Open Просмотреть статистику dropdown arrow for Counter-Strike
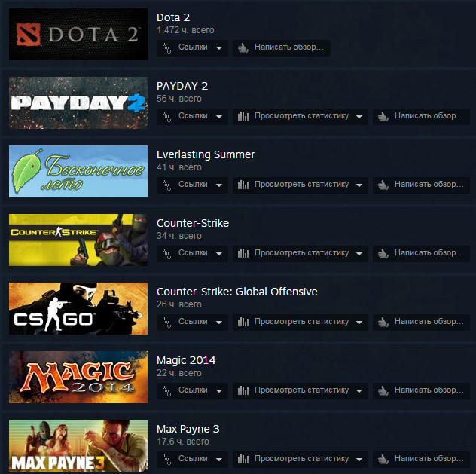The width and height of the screenshot is (476, 474). (x=359, y=253)
